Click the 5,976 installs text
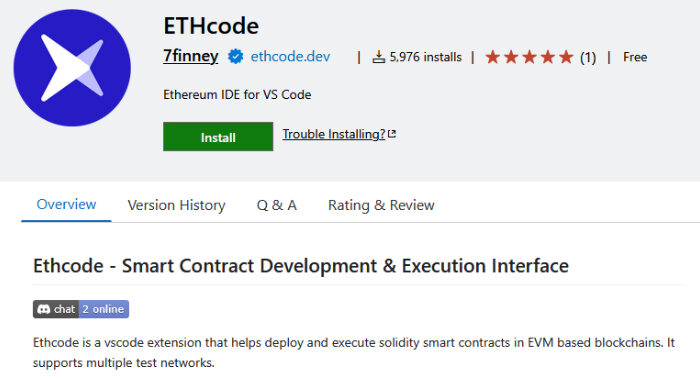The width and height of the screenshot is (700, 380). (x=425, y=57)
